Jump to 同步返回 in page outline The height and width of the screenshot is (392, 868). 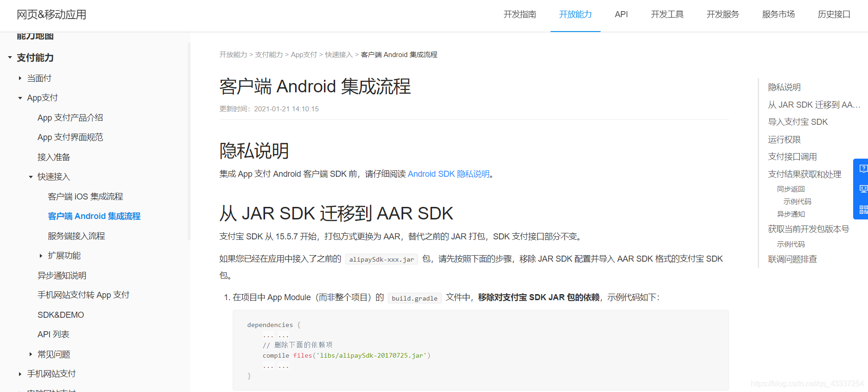pos(791,189)
